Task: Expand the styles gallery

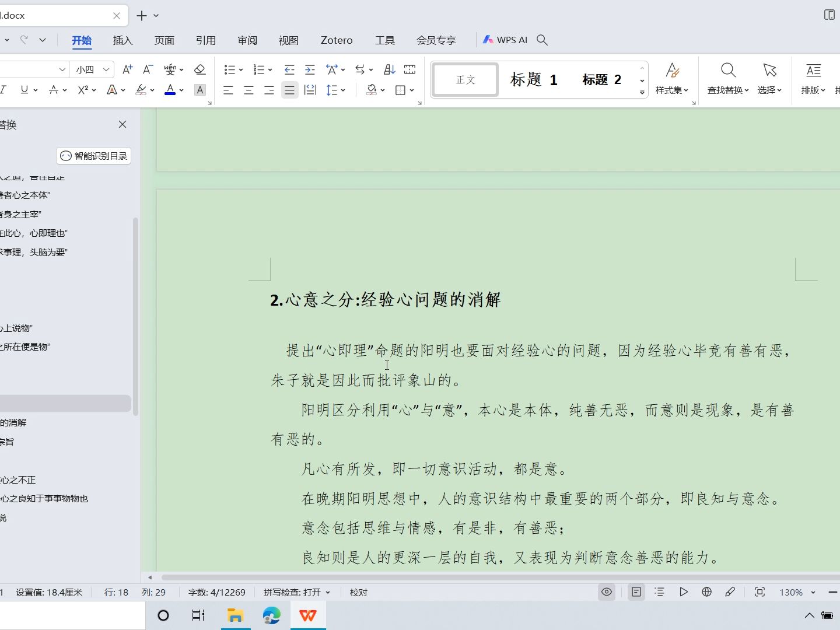Action: pos(642,92)
